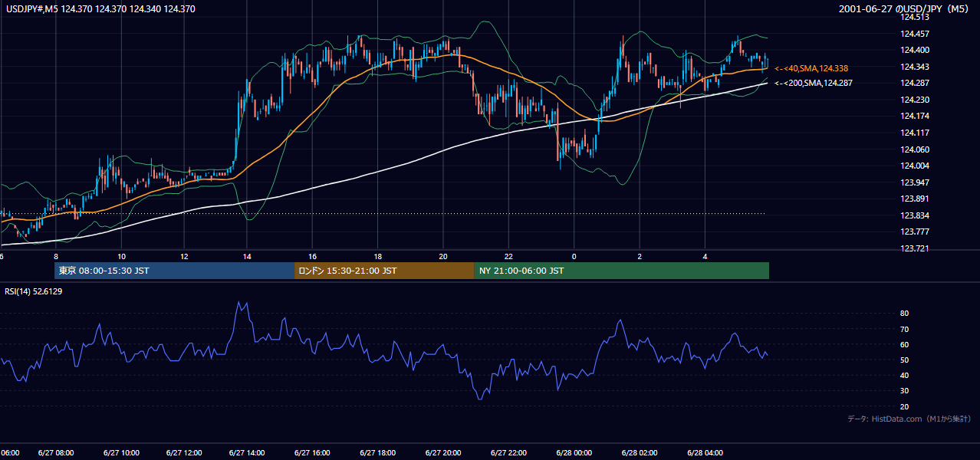Click the 東京 08:00-15:30 JST session bar
The width and height of the screenshot is (980, 460).
click(174, 271)
